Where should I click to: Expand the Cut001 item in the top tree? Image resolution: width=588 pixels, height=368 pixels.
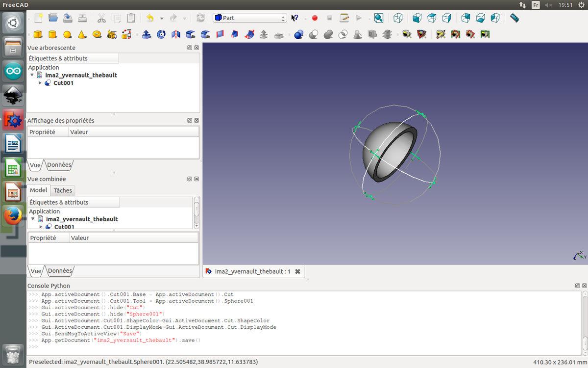40,83
